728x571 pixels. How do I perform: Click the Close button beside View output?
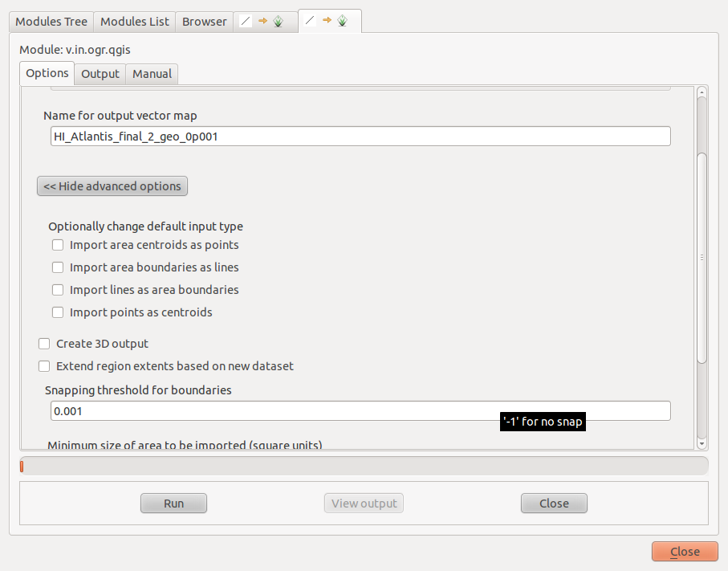(554, 504)
